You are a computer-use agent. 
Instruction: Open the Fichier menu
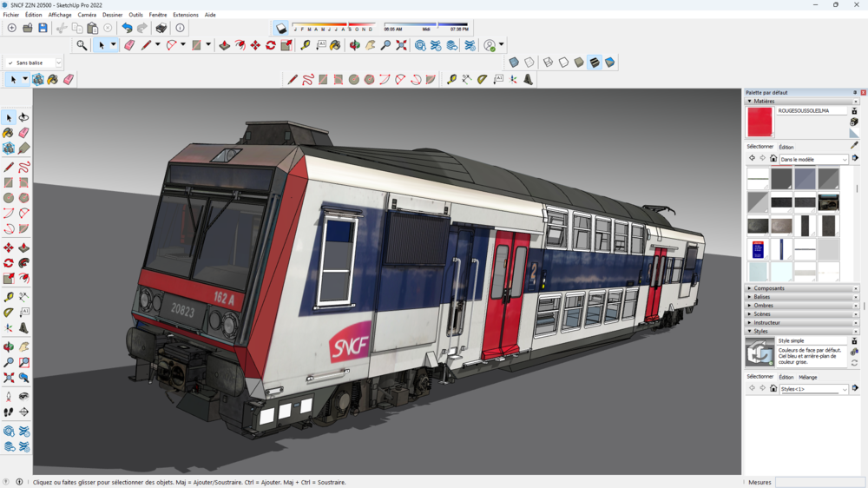(x=11, y=15)
